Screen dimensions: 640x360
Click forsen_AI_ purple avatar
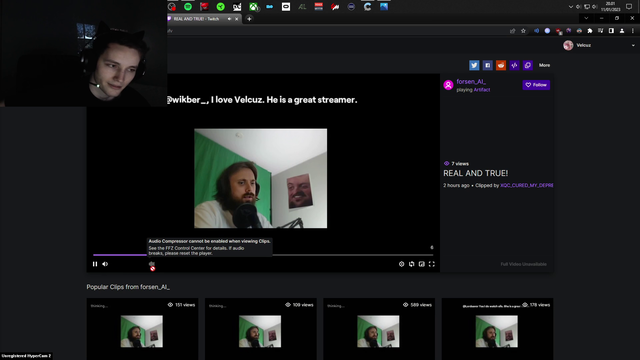pyautogui.click(x=448, y=85)
